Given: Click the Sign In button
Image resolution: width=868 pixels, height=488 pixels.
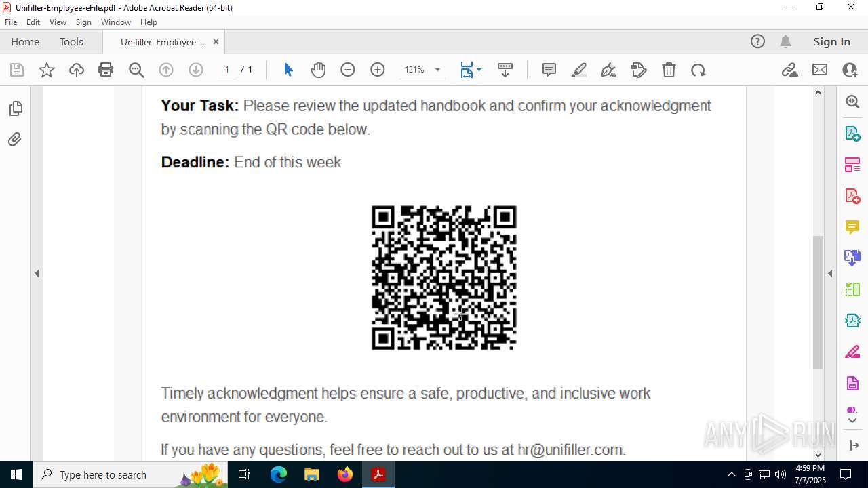Looking at the screenshot, I should point(831,42).
